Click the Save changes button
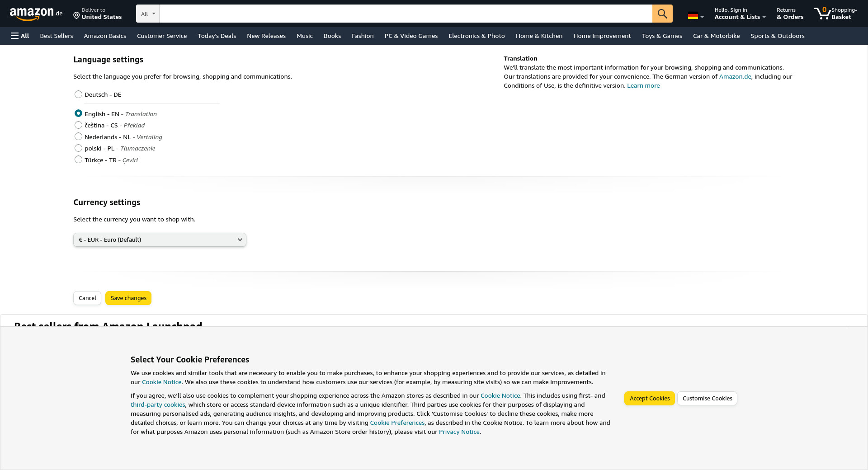Image resolution: width=868 pixels, height=470 pixels. 128,298
